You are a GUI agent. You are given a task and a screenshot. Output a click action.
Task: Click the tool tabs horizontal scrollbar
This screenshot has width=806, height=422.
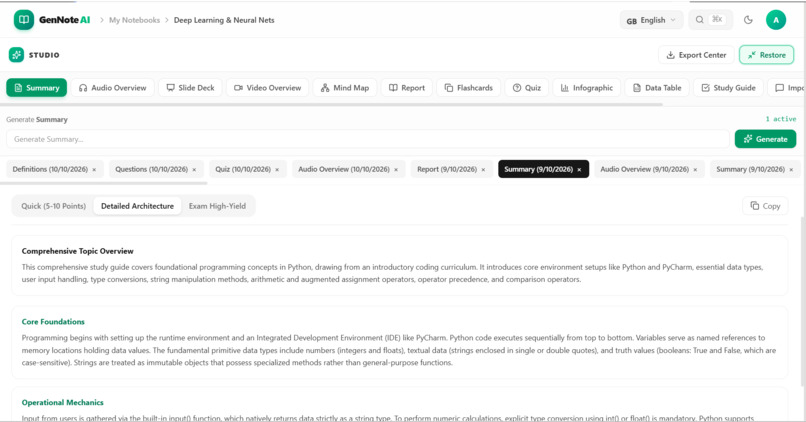[x=331, y=104]
